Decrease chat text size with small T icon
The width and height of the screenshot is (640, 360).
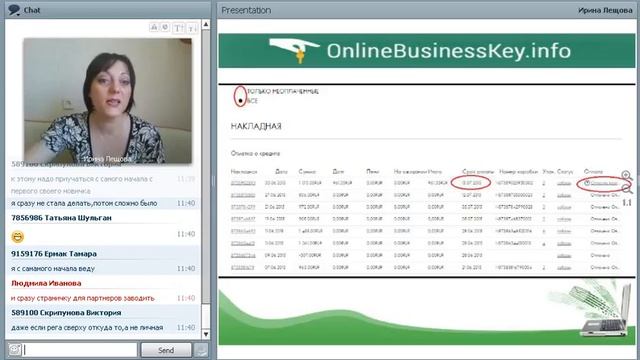[192, 28]
